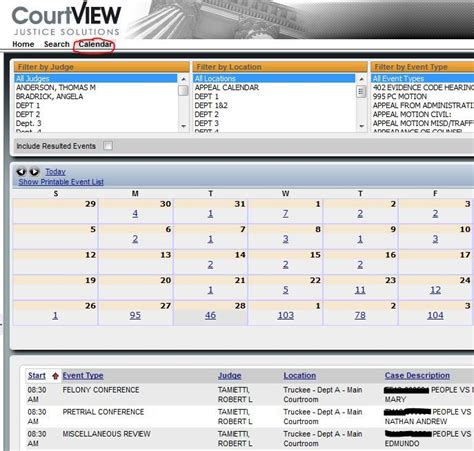Open the Calendar menu item

tap(95, 44)
